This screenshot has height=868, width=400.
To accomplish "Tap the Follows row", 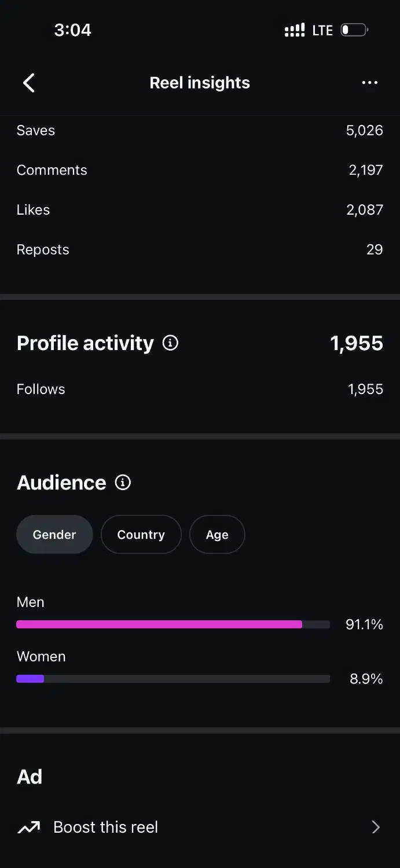I will click(x=200, y=389).
